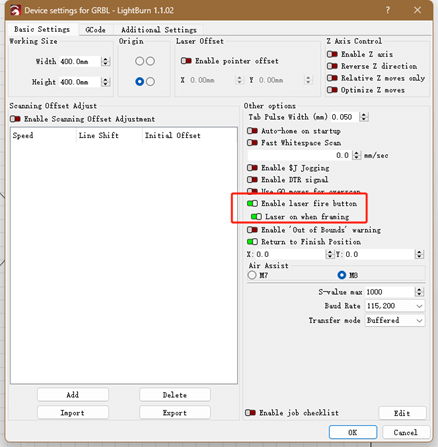Image resolution: width=438 pixels, height=447 pixels.
Task: Click the OK button
Action: coord(353,432)
